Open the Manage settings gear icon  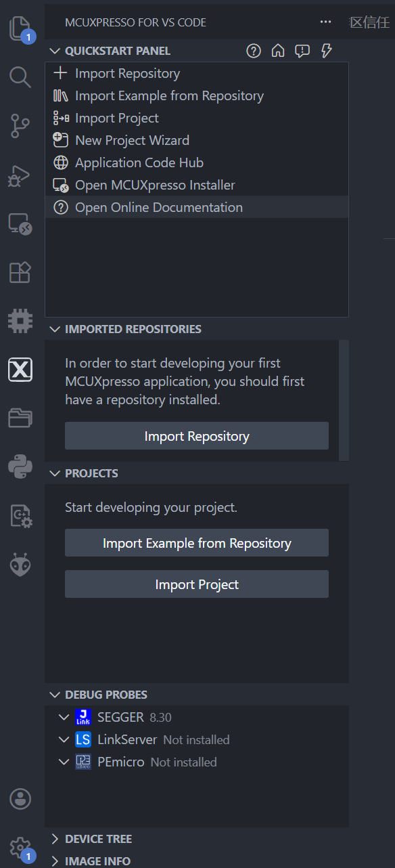click(20, 847)
